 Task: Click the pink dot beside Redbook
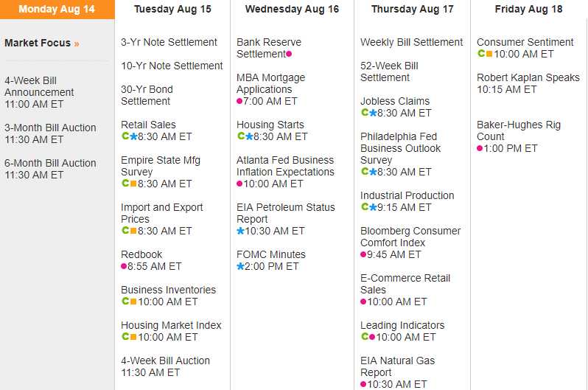coord(124,266)
